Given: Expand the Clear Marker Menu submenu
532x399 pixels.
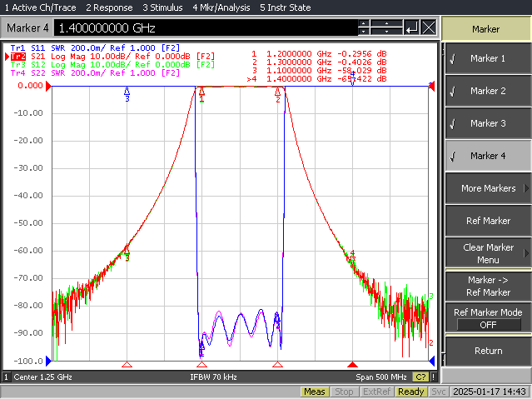Looking at the screenshot, I should click(x=488, y=253).
